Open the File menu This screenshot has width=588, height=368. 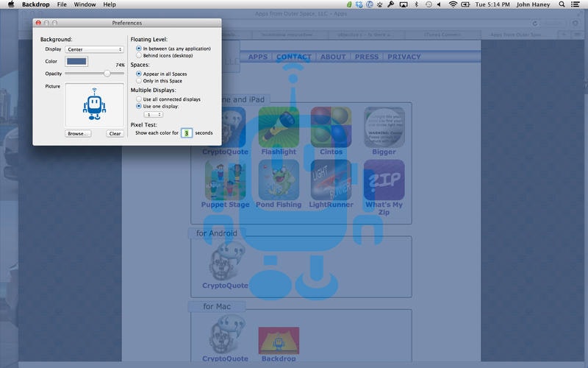[x=62, y=4]
